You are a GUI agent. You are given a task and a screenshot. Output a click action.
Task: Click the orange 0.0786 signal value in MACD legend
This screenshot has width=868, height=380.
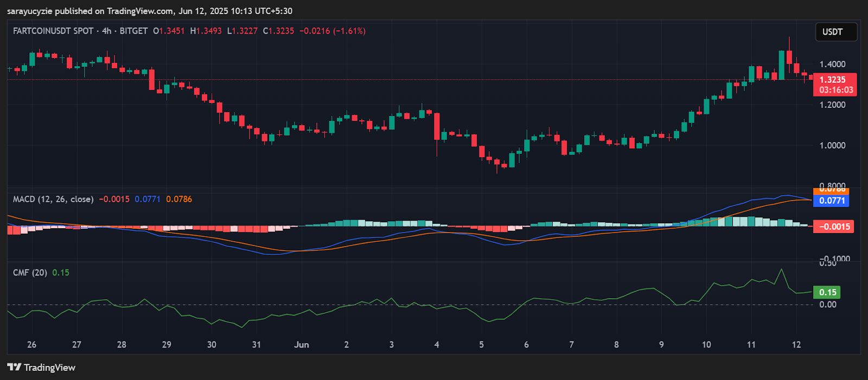pos(179,199)
